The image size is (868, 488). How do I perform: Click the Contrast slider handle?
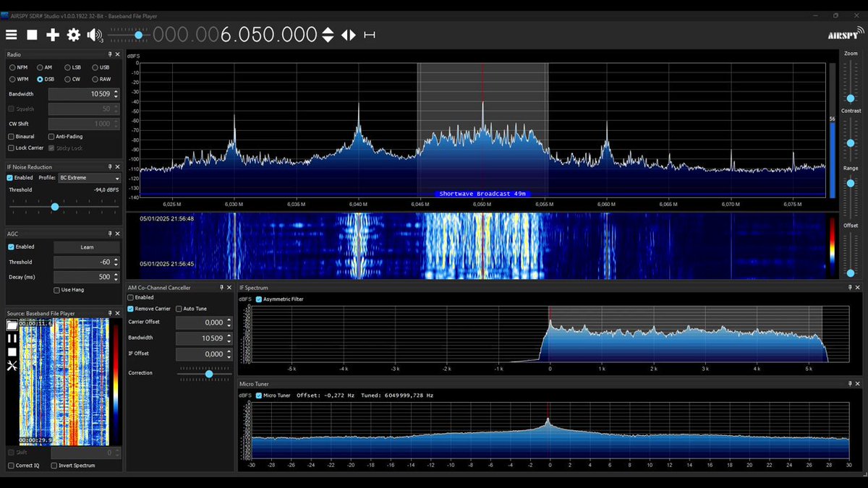pos(850,142)
